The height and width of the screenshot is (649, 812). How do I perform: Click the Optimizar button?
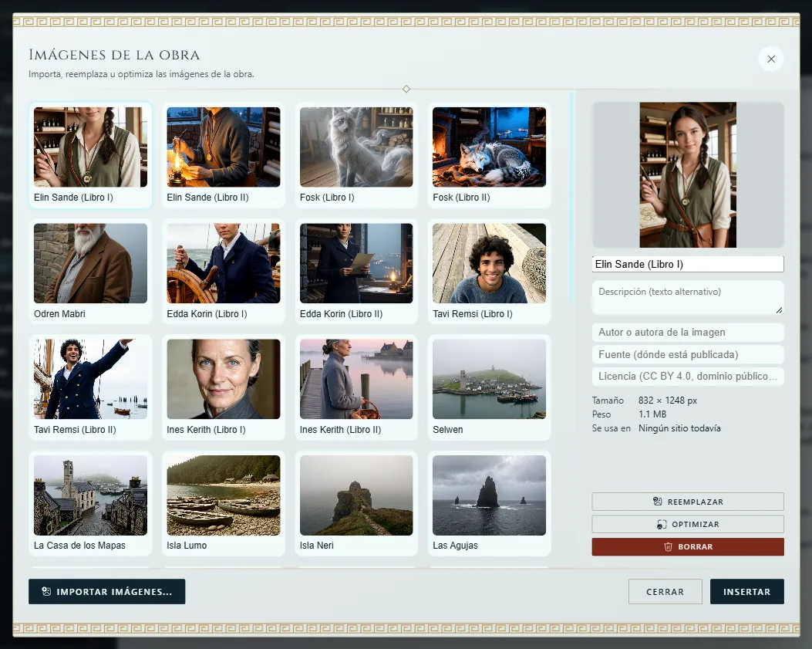point(688,524)
